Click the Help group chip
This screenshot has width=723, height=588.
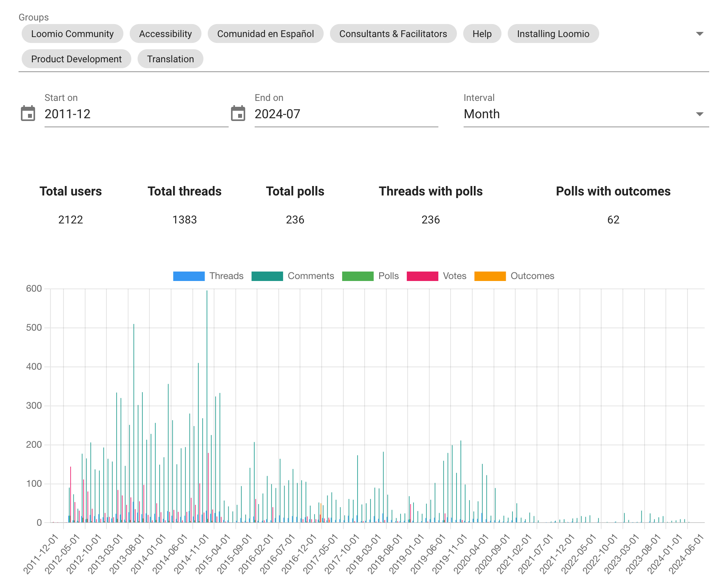482,34
